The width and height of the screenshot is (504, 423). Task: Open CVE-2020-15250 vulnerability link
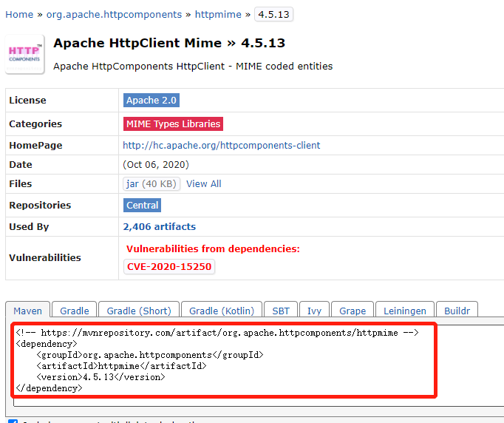[169, 267]
